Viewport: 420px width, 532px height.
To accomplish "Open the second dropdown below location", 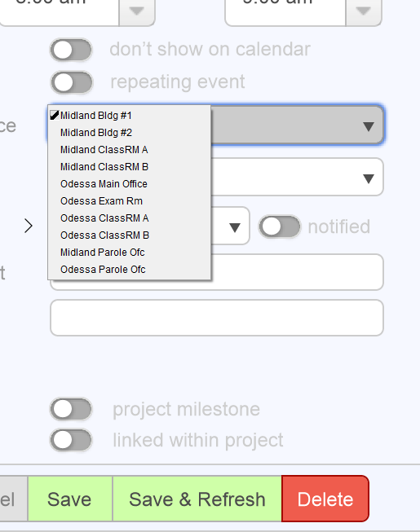I will 369,178.
